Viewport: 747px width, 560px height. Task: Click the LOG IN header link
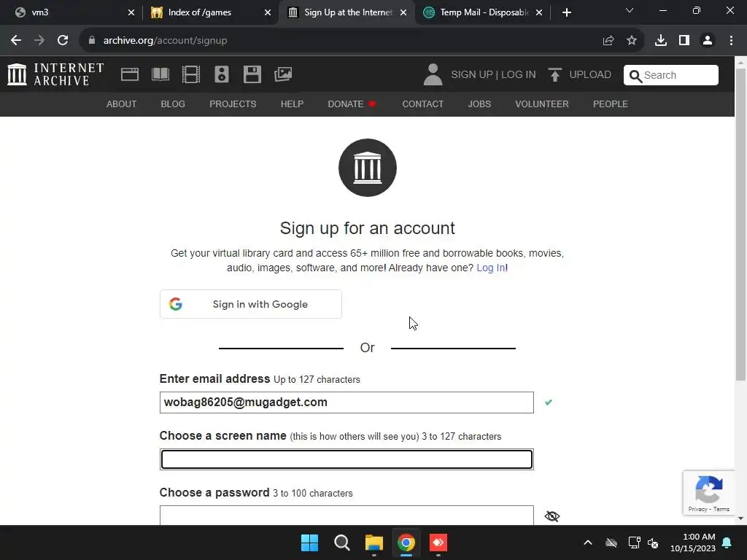[519, 75]
